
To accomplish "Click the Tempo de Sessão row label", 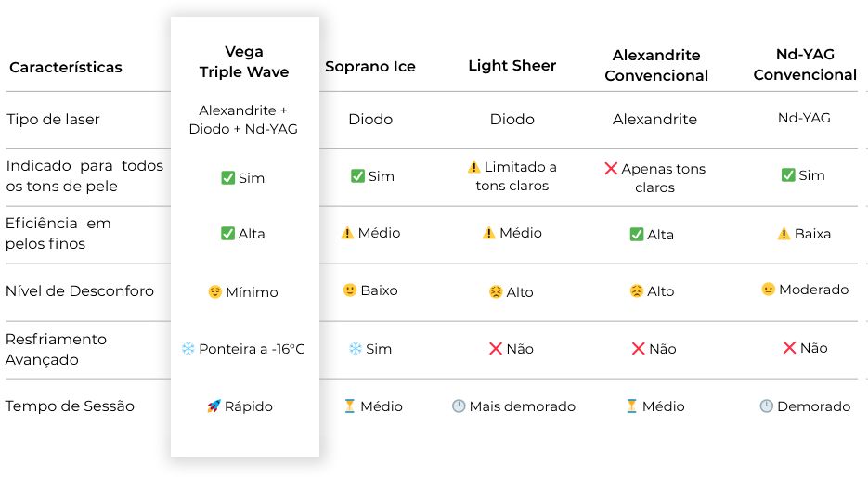I will (x=71, y=406).
